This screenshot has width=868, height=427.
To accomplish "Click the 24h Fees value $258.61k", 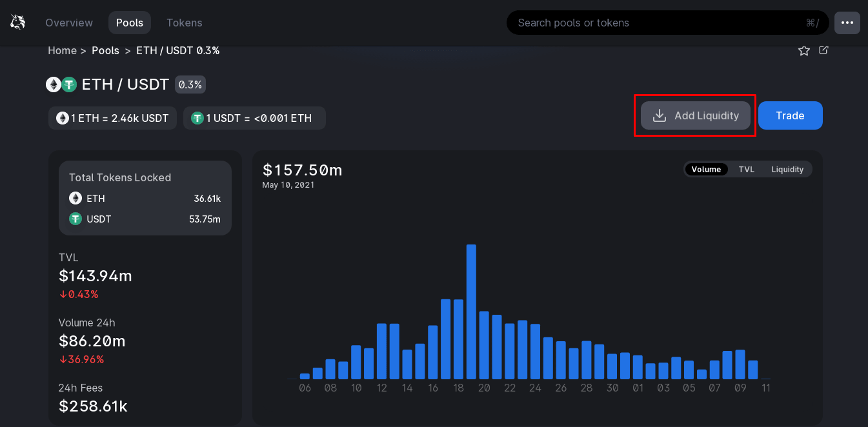I will point(93,406).
